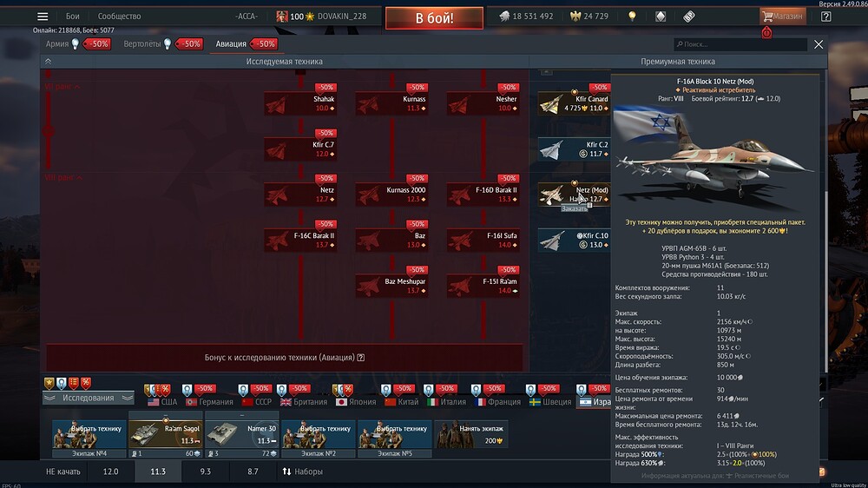
Task: Open the Наборы presets list
Action: (x=304, y=472)
